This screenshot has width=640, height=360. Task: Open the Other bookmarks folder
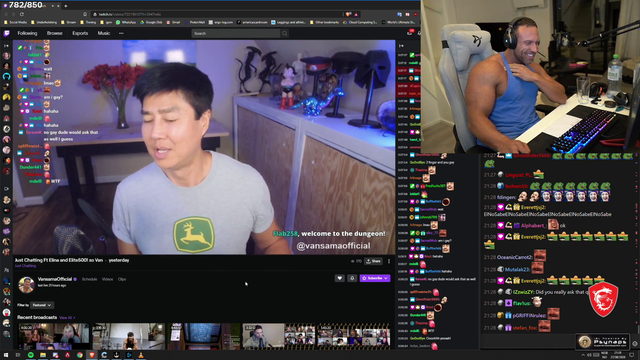(325, 22)
